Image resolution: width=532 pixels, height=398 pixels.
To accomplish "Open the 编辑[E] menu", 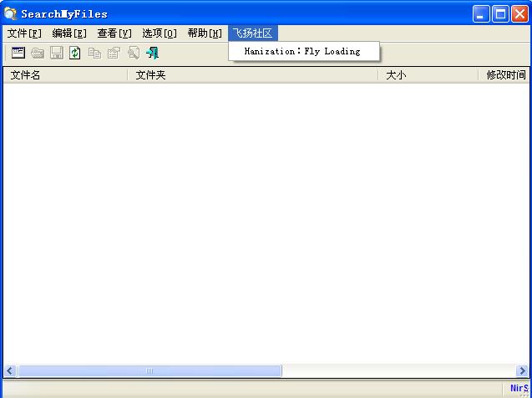I will (x=69, y=33).
